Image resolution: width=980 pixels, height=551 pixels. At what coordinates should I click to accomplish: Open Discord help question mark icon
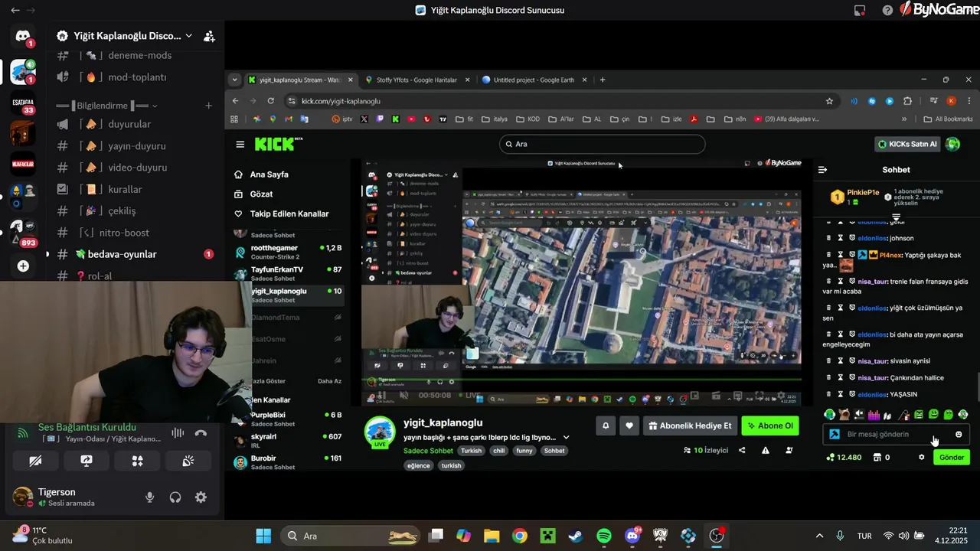887,10
